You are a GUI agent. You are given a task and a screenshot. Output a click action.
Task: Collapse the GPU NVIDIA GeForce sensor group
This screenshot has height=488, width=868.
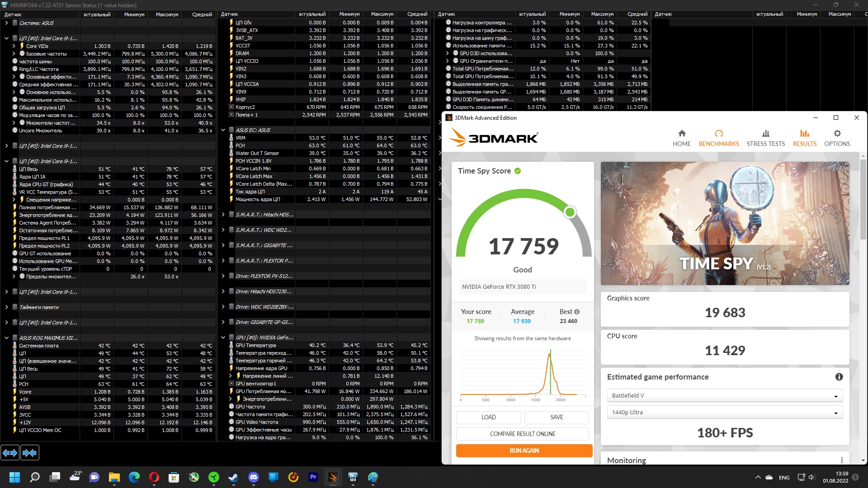223,338
